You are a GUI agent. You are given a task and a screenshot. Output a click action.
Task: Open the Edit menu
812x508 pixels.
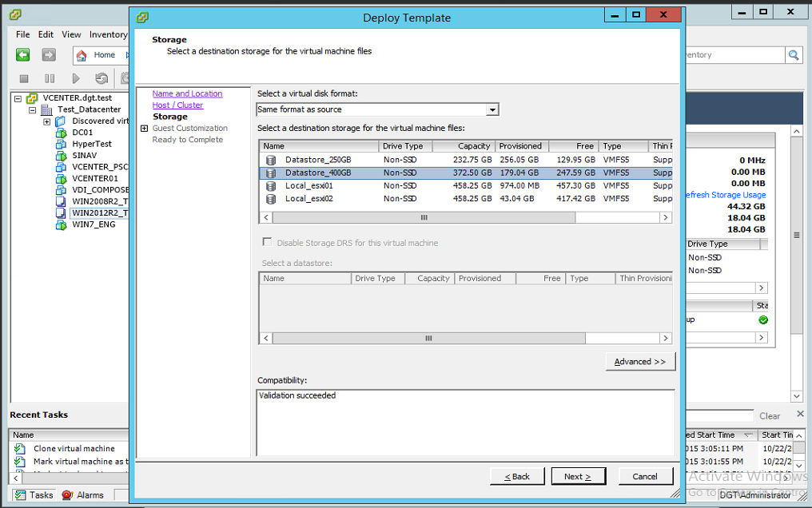point(46,34)
